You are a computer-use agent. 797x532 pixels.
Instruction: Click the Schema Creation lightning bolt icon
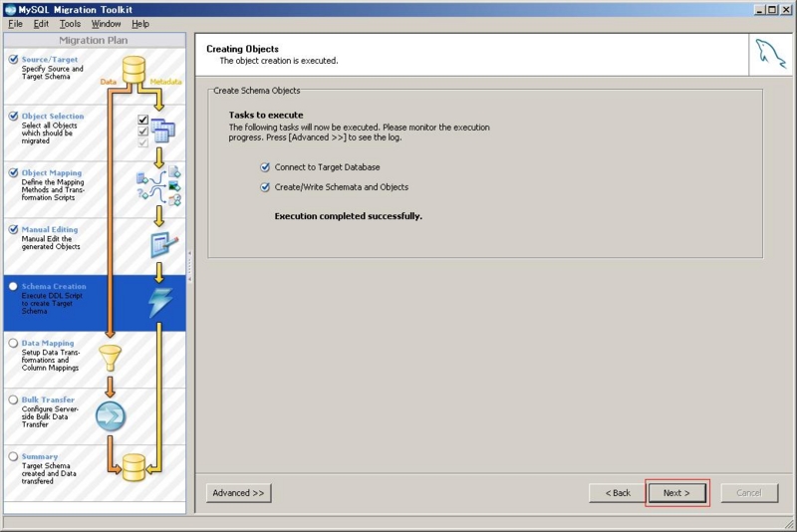tap(160, 302)
